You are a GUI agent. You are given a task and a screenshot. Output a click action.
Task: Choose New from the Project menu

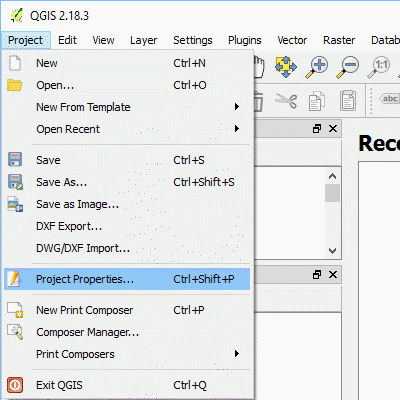[x=127, y=63]
